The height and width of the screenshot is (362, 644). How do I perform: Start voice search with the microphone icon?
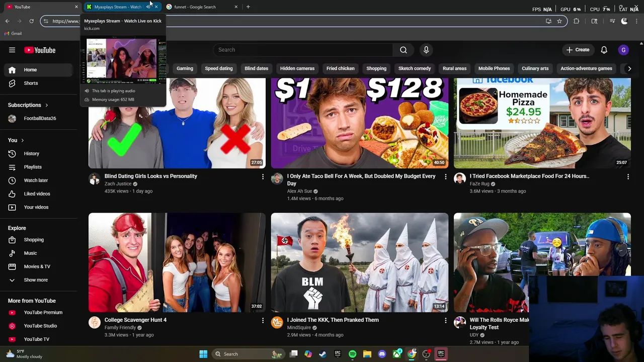[x=426, y=50]
